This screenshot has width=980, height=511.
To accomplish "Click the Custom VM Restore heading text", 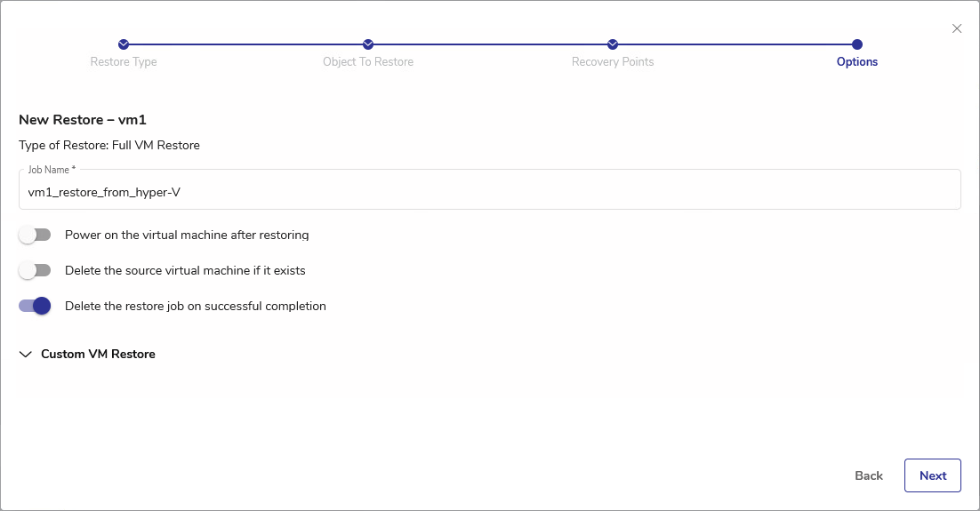I will point(98,355).
